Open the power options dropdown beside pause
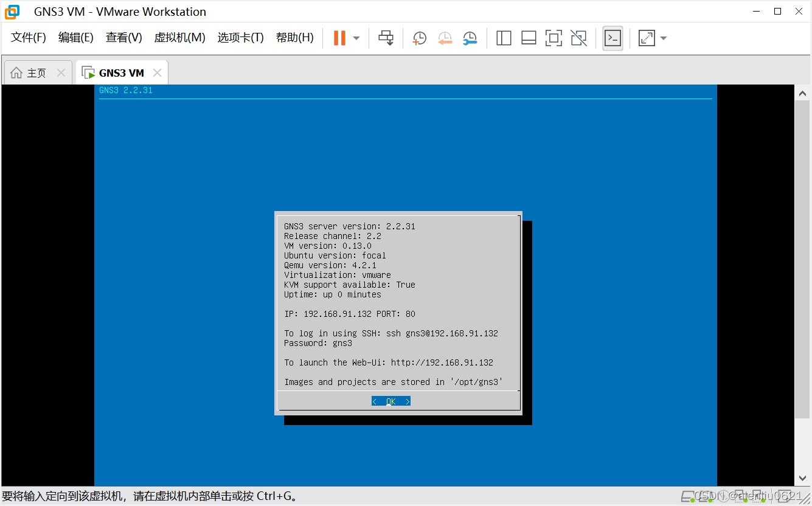 (356, 38)
